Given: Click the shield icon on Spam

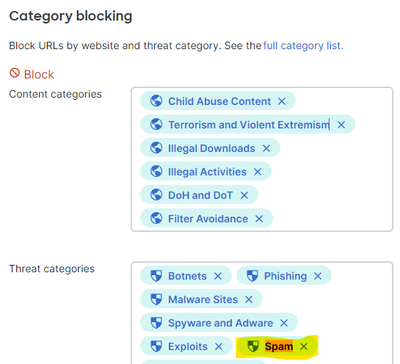Looking at the screenshot, I should (253, 346).
